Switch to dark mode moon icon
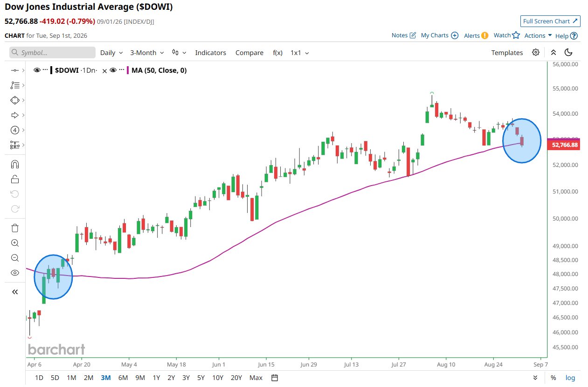 click(568, 52)
